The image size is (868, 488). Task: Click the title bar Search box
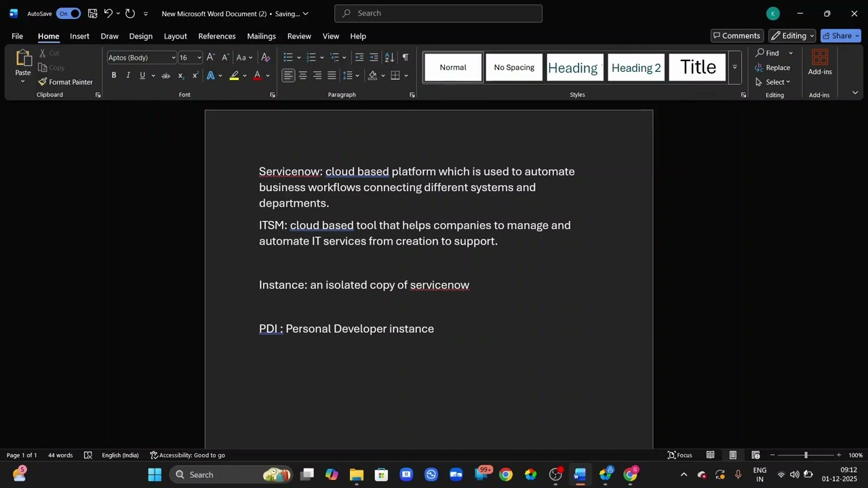438,14
